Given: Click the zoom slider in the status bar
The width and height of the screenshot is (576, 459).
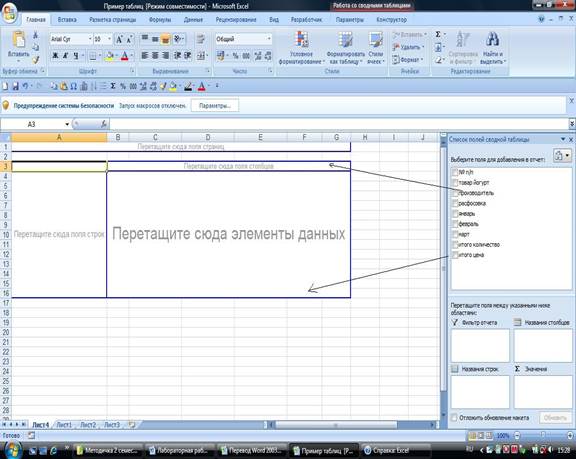Looking at the screenshot, I should pyautogui.click(x=543, y=436).
